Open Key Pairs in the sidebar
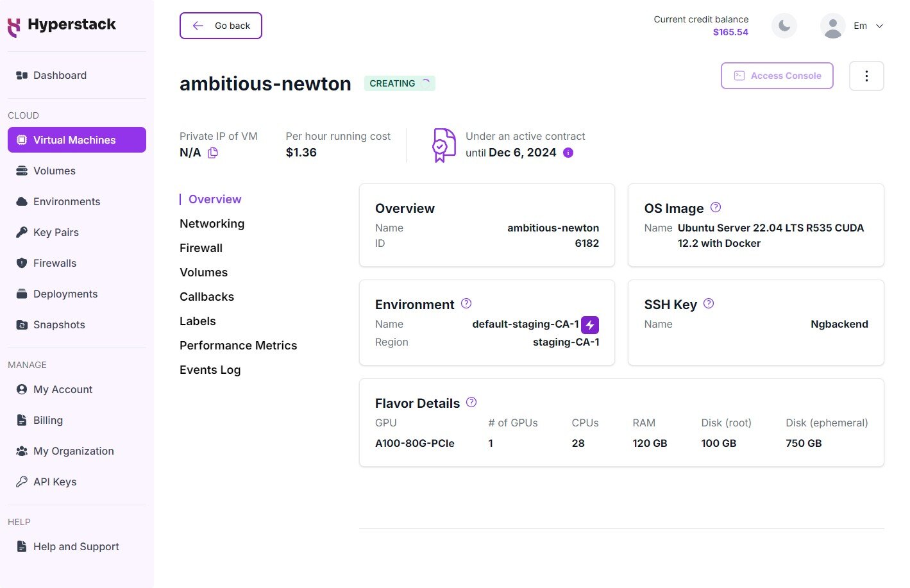 click(x=77, y=232)
